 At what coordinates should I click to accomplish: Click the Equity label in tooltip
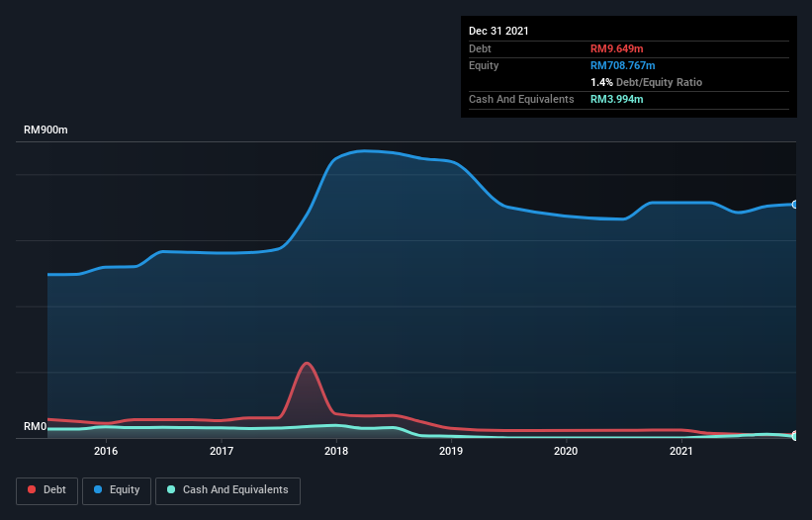point(484,65)
